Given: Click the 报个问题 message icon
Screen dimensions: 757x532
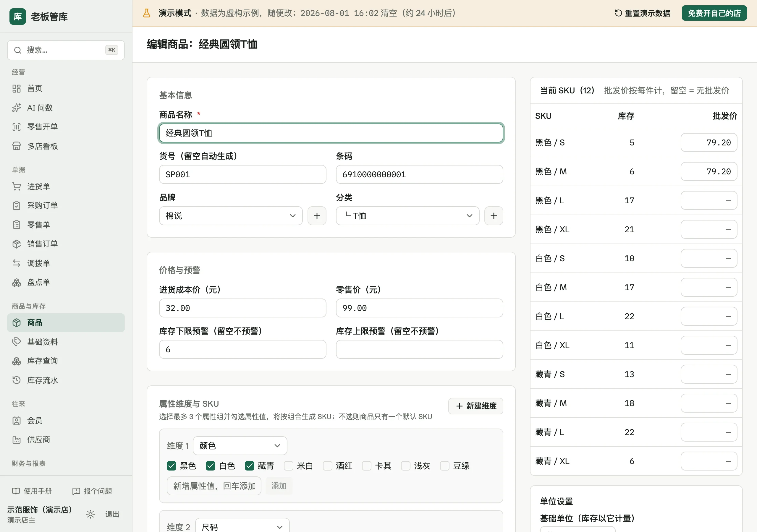Looking at the screenshot, I should pyautogui.click(x=76, y=491).
